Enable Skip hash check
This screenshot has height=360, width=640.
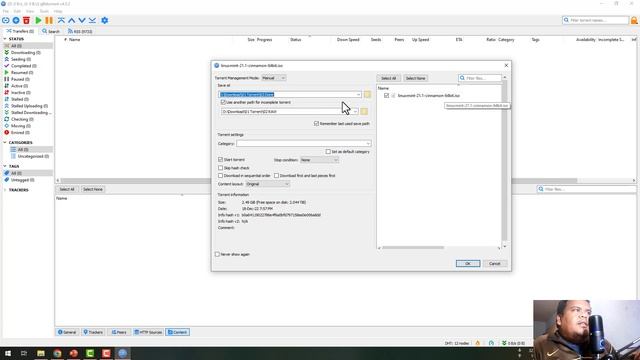(x=220, y=168)
